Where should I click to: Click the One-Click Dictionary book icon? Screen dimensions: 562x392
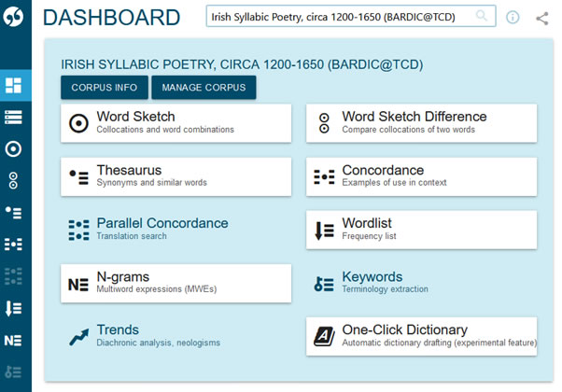[324, 336]
